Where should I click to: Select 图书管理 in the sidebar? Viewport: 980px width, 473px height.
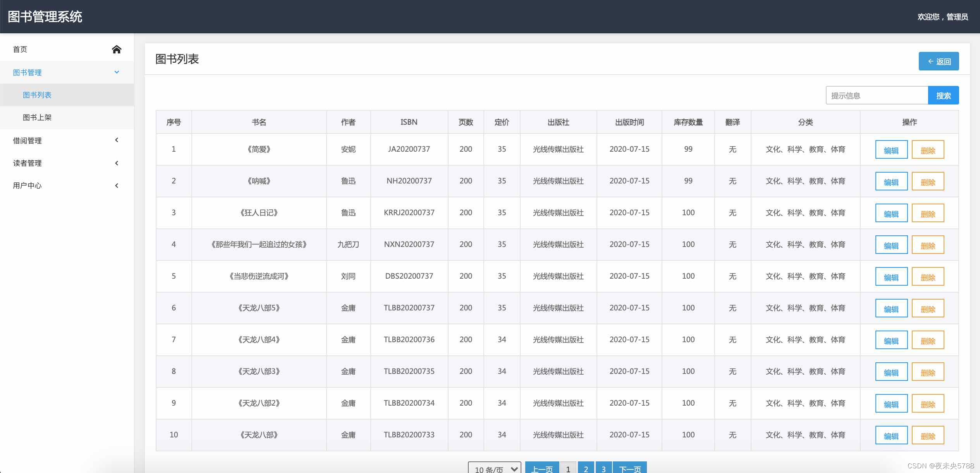(x=67, y=72)
